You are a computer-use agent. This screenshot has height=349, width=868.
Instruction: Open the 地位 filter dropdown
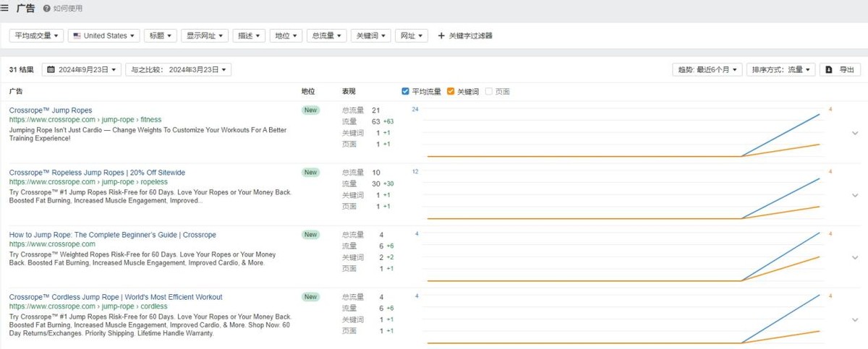pyautogui.click(x=286, y=35)
